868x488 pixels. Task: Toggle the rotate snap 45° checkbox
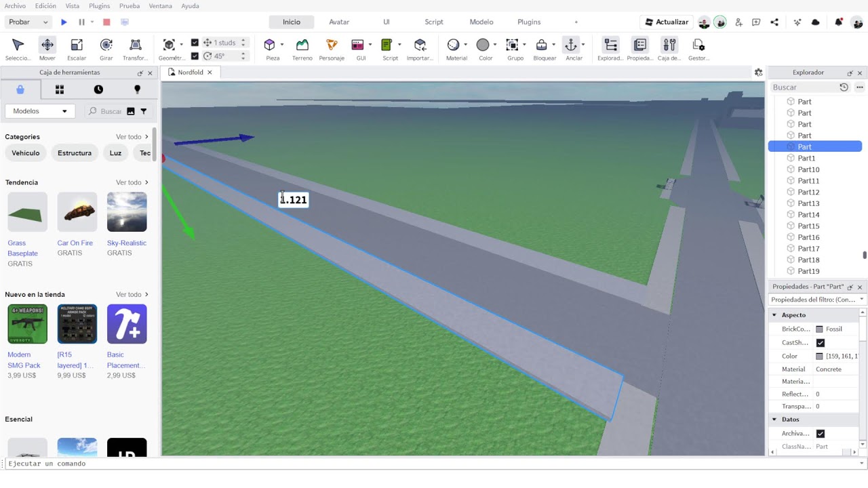[x=195, y=56]
